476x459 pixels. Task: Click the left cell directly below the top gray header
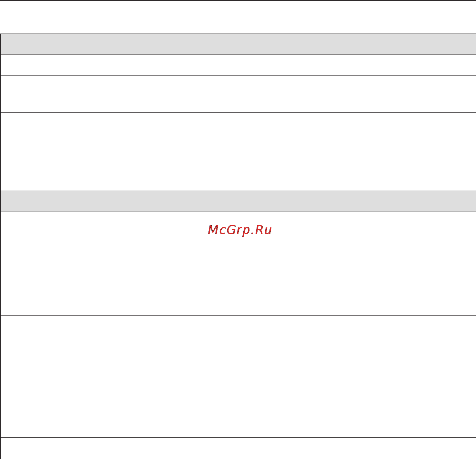point(62,65)
